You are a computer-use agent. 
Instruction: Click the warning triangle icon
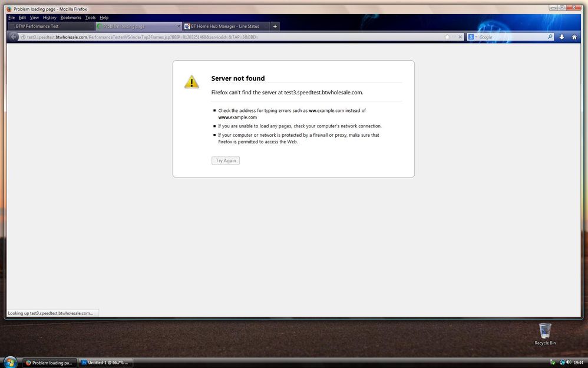click(191, 82)
